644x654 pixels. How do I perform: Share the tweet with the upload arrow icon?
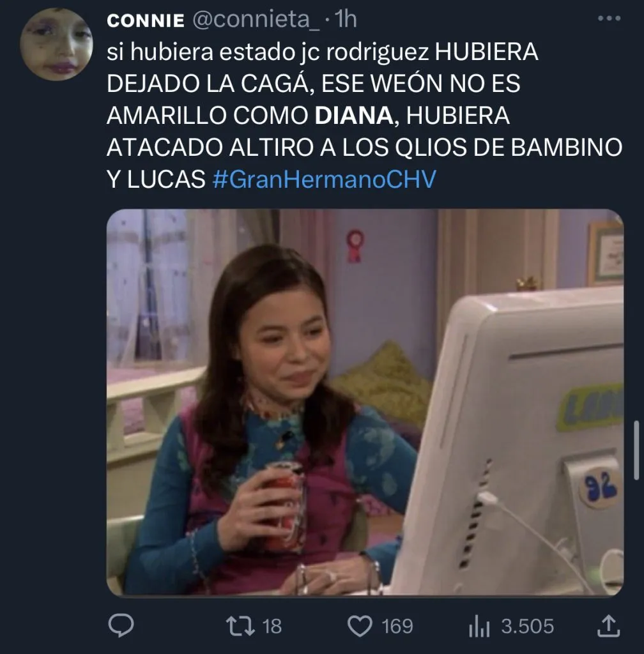point(609,626)
